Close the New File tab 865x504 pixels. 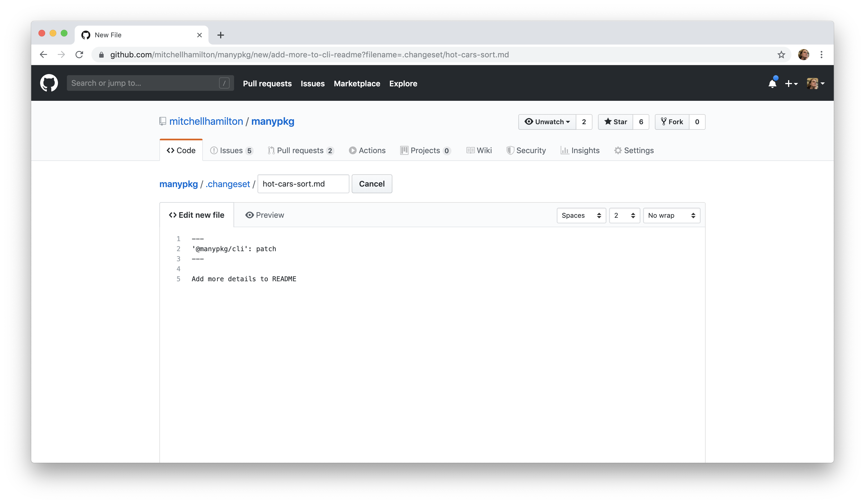pyautogui.click(x=200, y=35)
